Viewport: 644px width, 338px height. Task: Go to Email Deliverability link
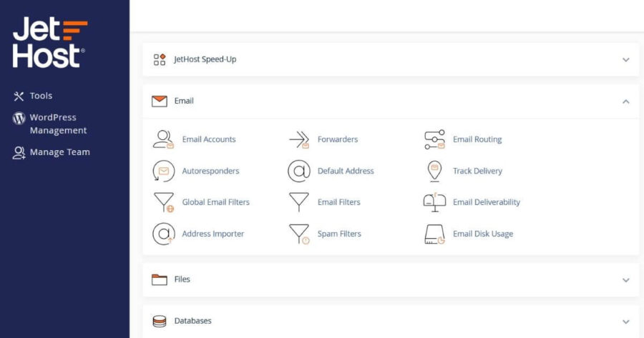coord(487,202)
